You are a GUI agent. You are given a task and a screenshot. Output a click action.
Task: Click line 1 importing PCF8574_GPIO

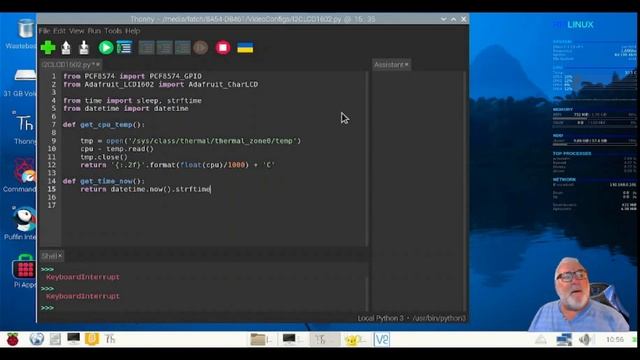(x=132, y=76)
